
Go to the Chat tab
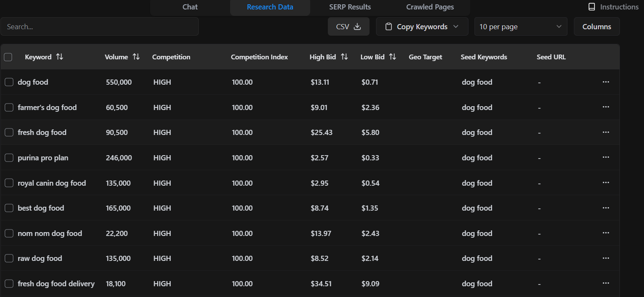190,7
